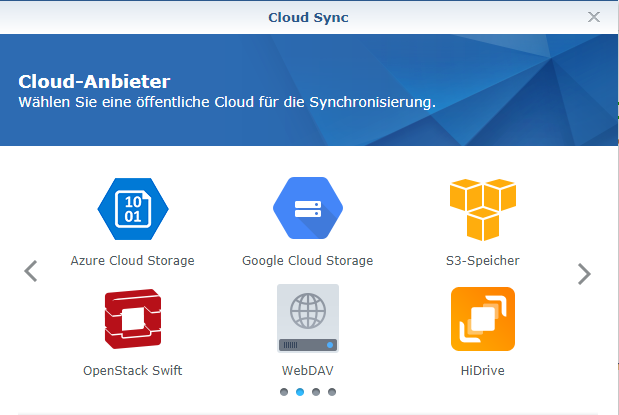The width and height of the screenshot is (619, 415).
Task: Click the S3-Speicher text label
Action: point(483,261)
